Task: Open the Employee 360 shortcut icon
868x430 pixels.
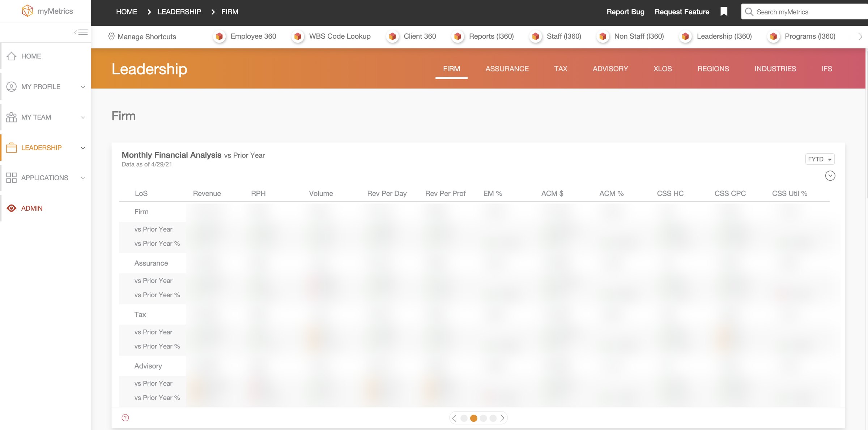Action: tap(219, 36)
